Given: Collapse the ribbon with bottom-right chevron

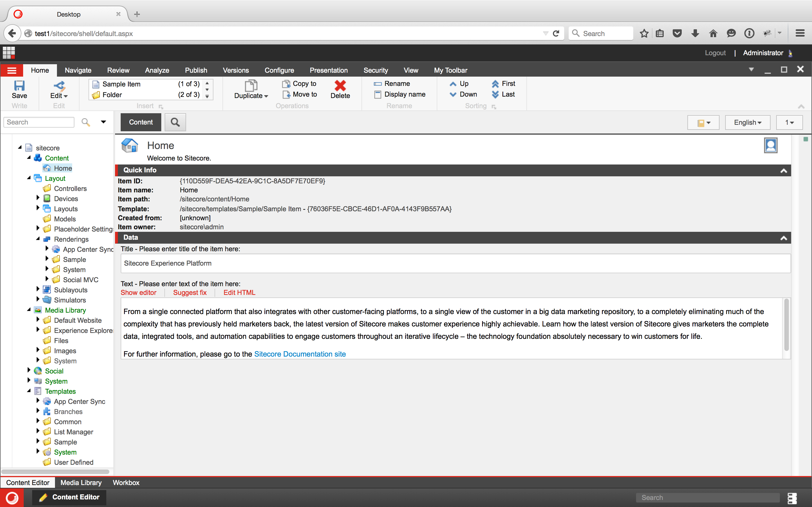Looking at the screenshot, I should click(801, 107).
